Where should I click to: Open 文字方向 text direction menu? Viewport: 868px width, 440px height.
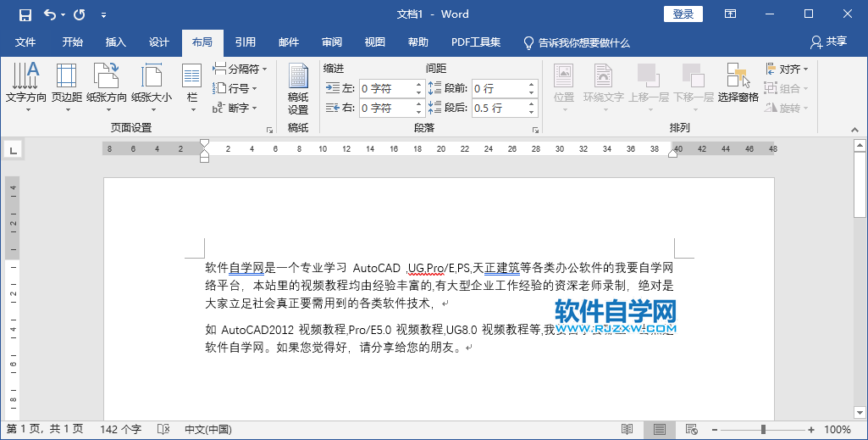(25, 87)
